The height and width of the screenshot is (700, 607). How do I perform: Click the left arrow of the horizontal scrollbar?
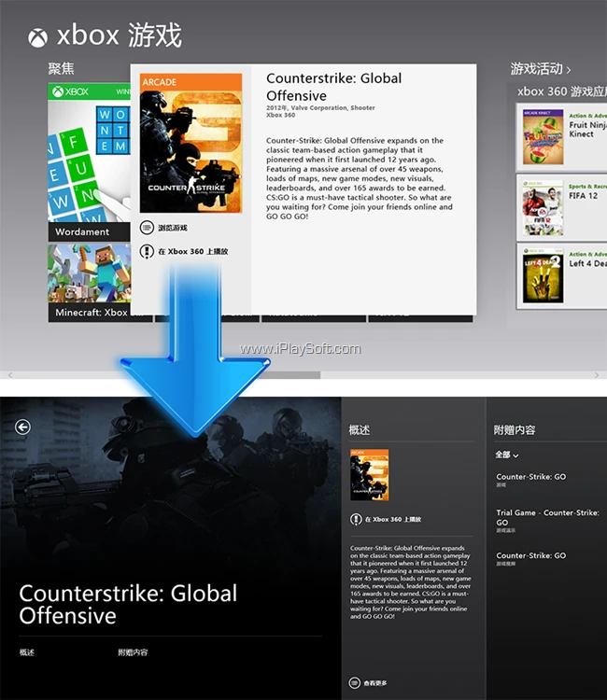[10, 375]
